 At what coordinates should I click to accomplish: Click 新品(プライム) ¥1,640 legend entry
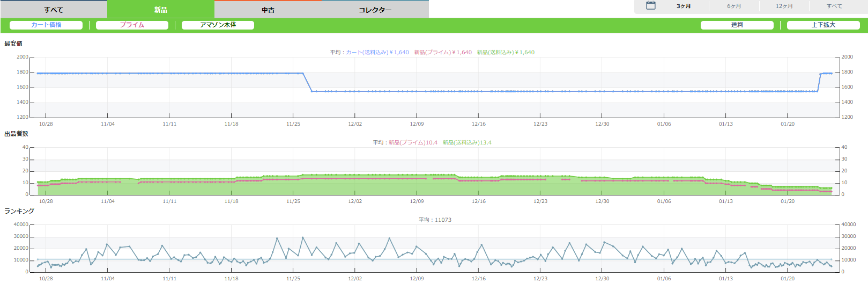click(x=443, y=53)
